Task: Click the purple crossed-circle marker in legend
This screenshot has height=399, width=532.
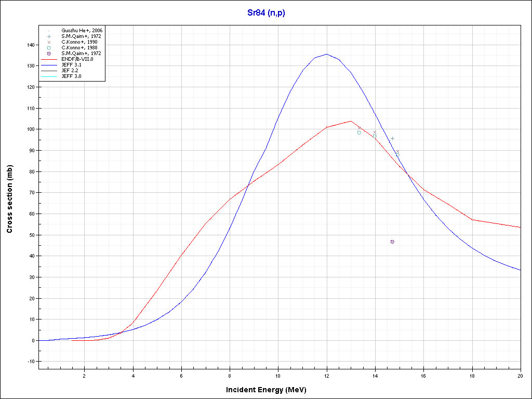Action: pos(49,54)
